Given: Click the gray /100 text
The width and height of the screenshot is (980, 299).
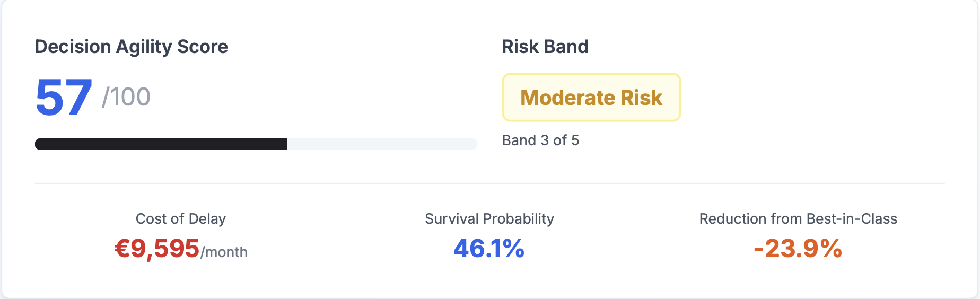Looking at the screenshot, I should pos(126,97).
